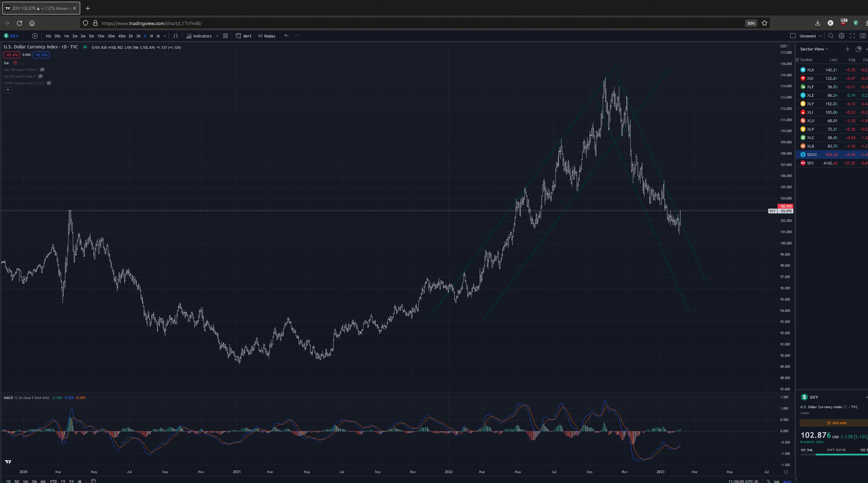
Task: Toggle log scale at bottom right
Action: (777, 481)
